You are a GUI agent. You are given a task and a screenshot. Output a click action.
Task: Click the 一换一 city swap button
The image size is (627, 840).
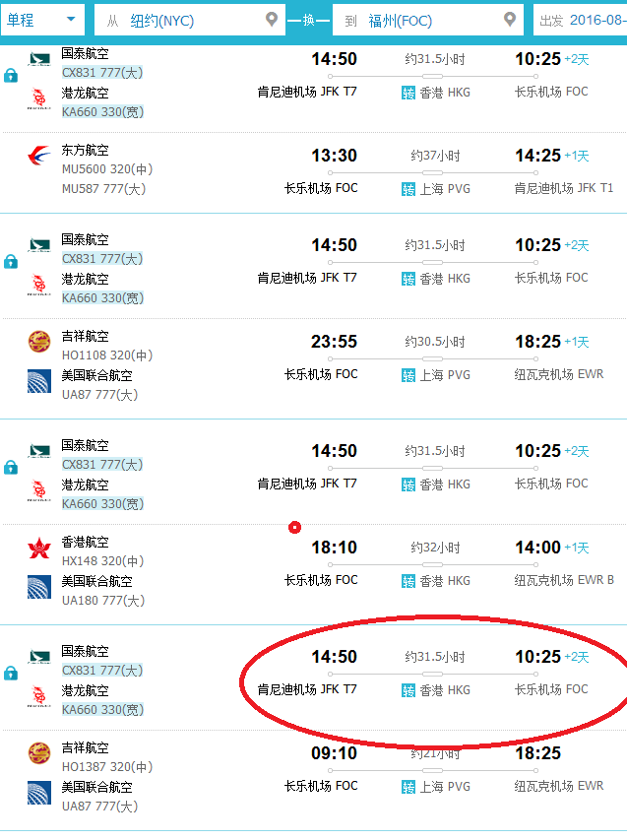[x=310, y=17]
